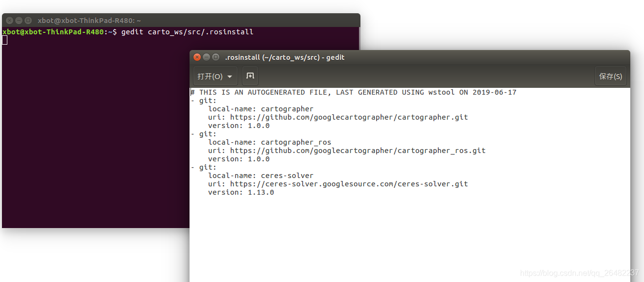Maximize the gedit window
This screenshot has width=644, height=282.
215,57
